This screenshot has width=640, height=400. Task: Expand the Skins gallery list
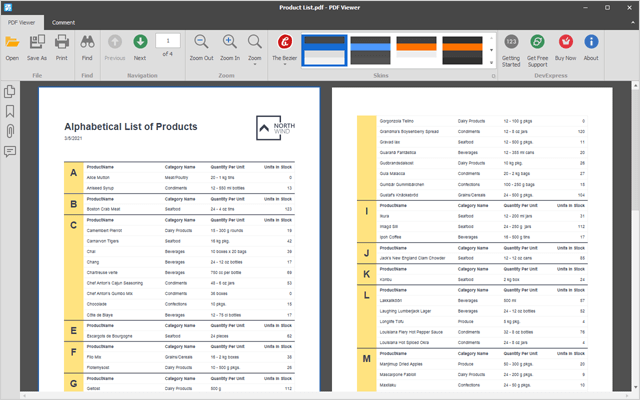pos(491,62)
